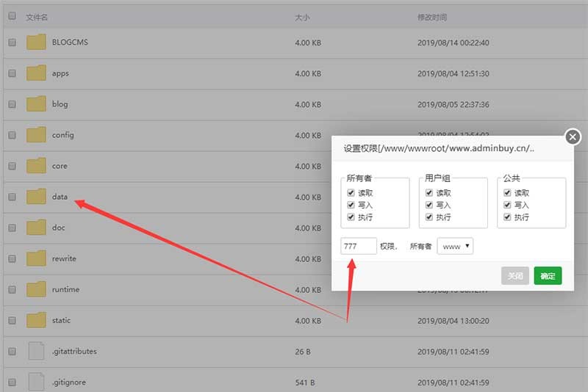Click the runtime folder icon
The image size is (588, 392).
pos(36,289)
